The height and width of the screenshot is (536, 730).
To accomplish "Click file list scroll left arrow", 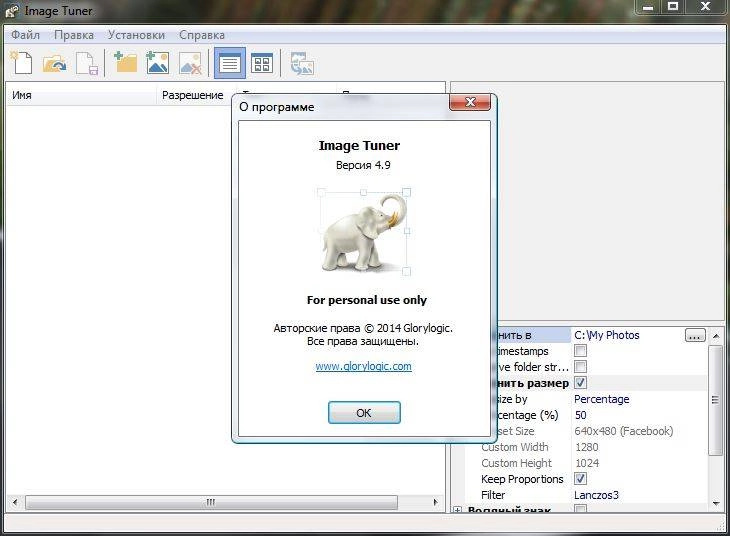I will (15, 502).
